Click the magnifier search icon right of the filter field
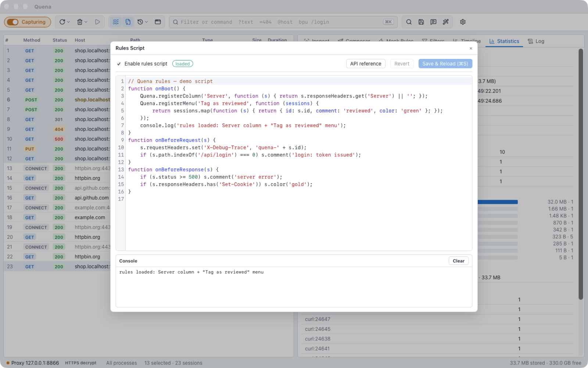 (409, 22)
